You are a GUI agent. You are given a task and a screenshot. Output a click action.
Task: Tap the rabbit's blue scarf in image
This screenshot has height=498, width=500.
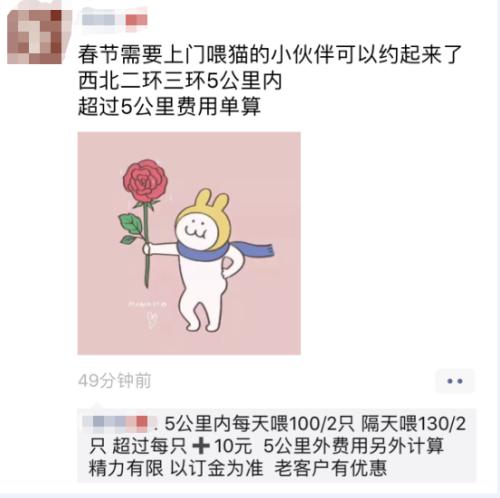point(225,252)
